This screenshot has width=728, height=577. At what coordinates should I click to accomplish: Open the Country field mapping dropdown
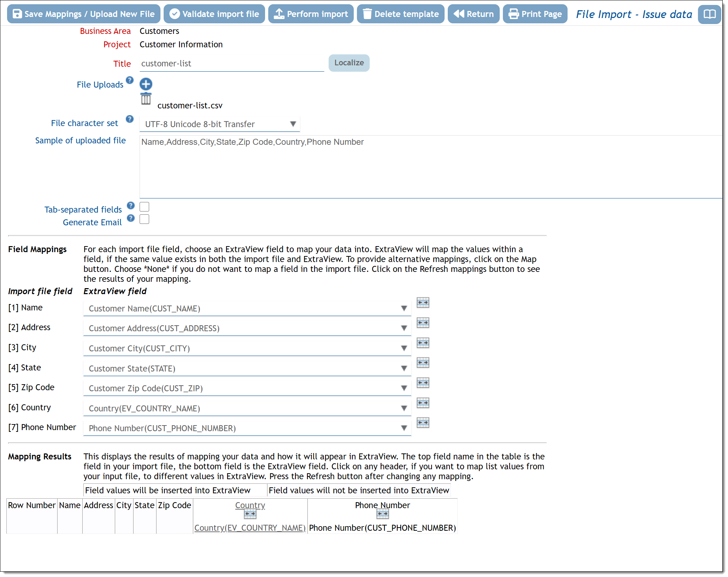tap(247, 409)
